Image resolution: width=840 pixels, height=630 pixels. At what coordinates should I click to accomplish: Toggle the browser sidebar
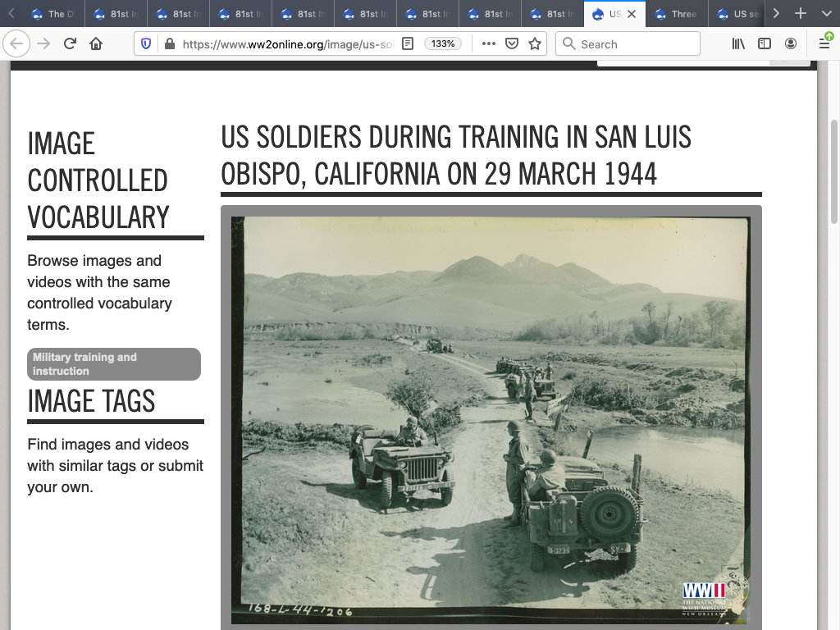pos(765,44)
